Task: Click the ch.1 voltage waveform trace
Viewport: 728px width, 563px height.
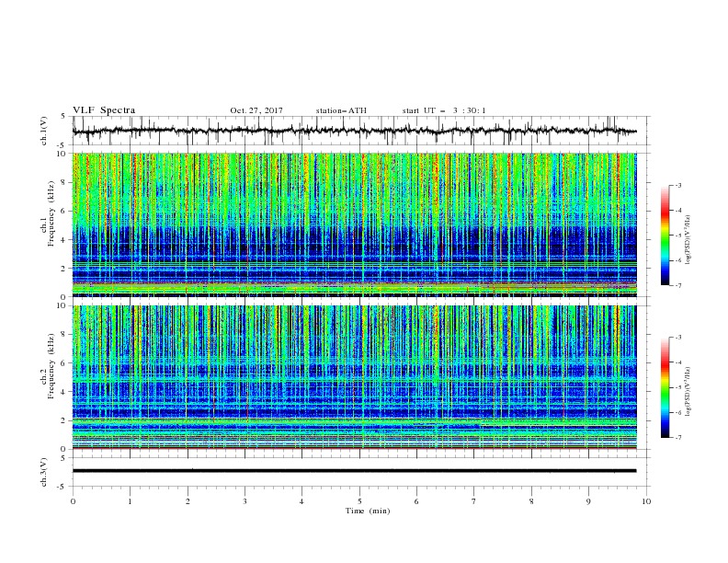Action: (x=354, y=131)
